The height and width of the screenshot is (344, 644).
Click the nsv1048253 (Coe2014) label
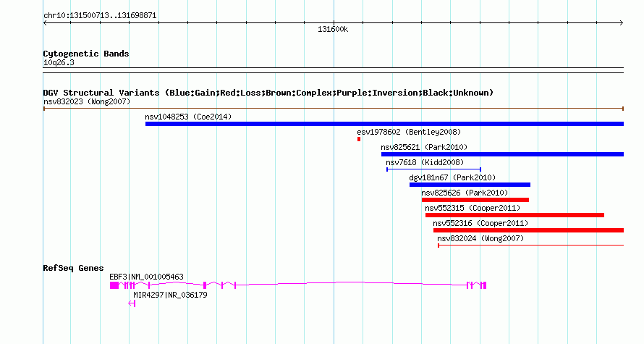tap(188, 117)
